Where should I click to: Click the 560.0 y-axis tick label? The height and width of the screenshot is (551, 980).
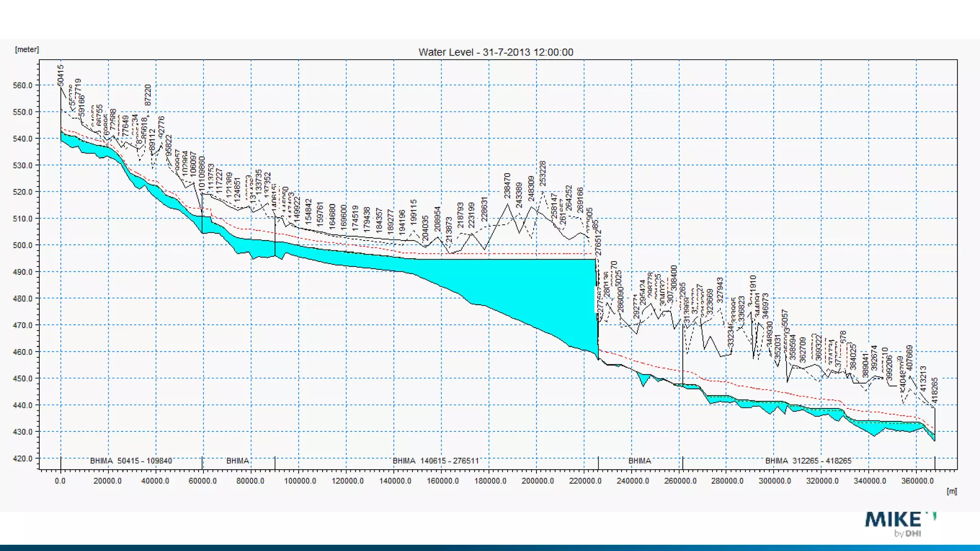coord(23,86)
